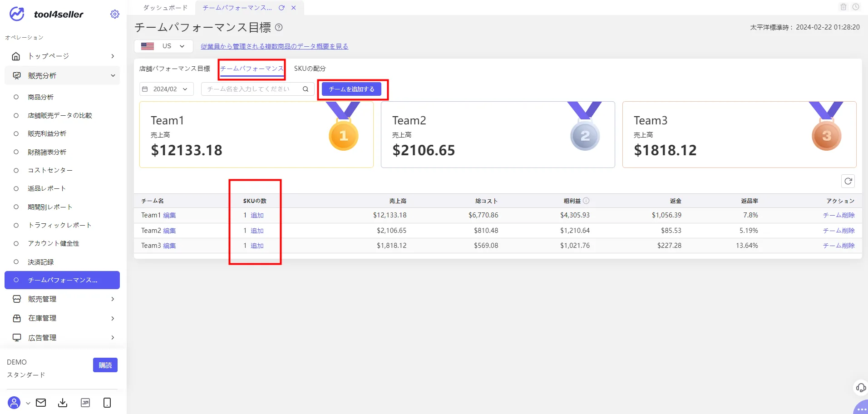868x414 pixels.
Task: Click the clock history icon at top right
Action: click(x=856, y=7)
